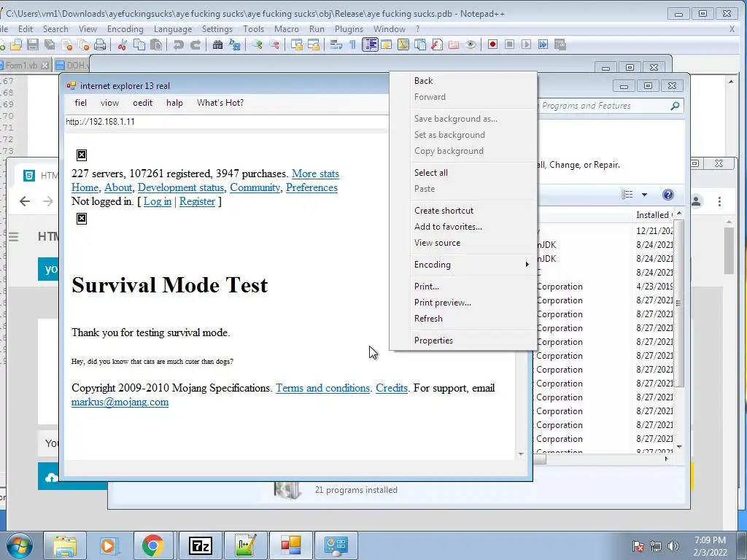Open the 'fiel' menu in internet explorer 13
The height and width of the screenshot is (560, 747).
[x=81, y=103]
